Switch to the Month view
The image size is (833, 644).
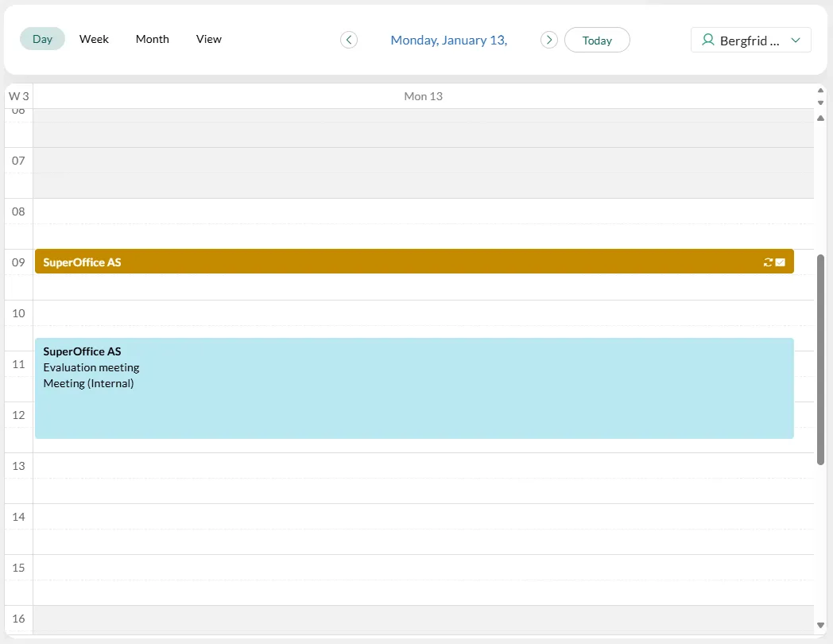152,39
